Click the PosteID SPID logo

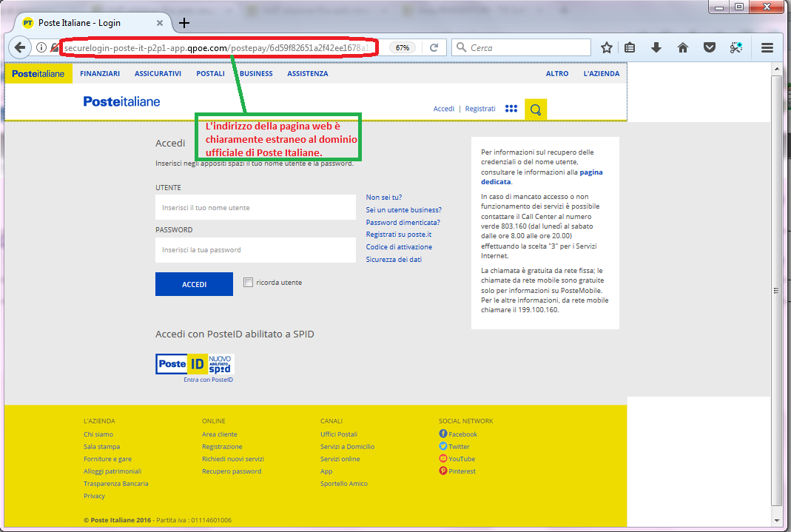click(x=195, y=364)
